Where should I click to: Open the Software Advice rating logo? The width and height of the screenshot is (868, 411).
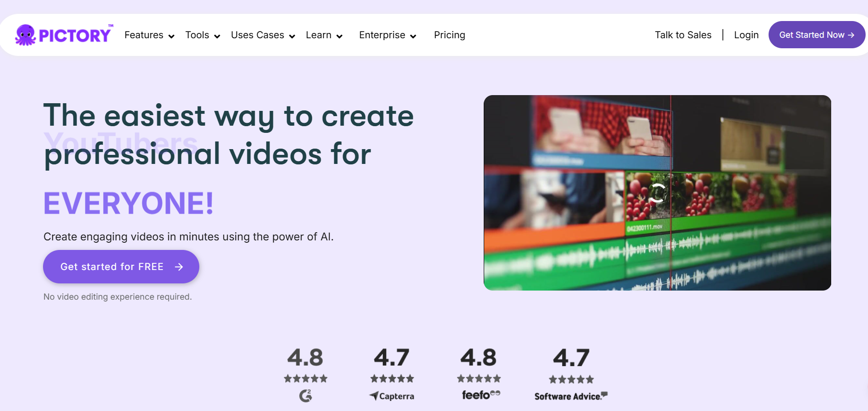(571, 396)
